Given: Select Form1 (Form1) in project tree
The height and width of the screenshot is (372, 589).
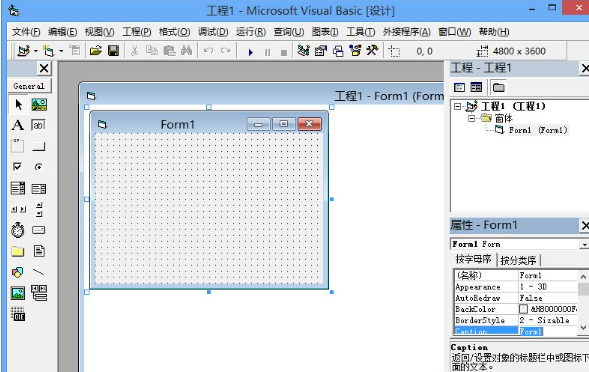Looking at the screenshot, I should point(538,130).
